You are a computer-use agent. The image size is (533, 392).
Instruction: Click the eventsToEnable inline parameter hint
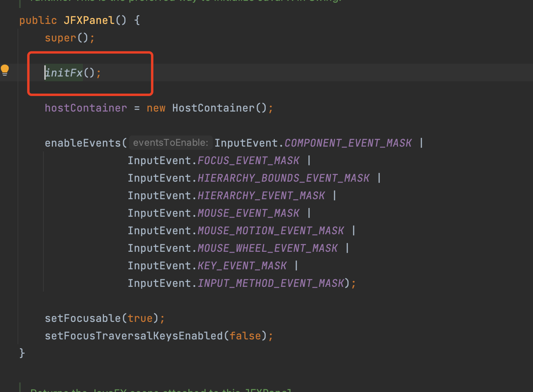[170, 143]
